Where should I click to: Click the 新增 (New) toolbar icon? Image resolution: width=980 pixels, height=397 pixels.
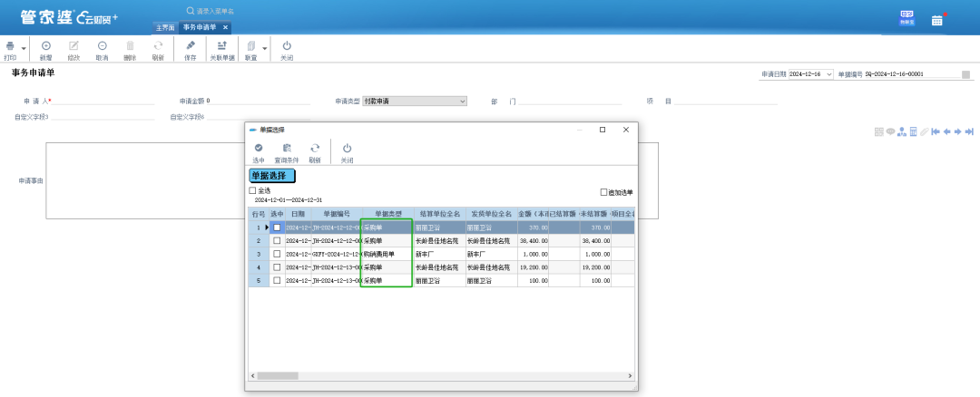45,49
